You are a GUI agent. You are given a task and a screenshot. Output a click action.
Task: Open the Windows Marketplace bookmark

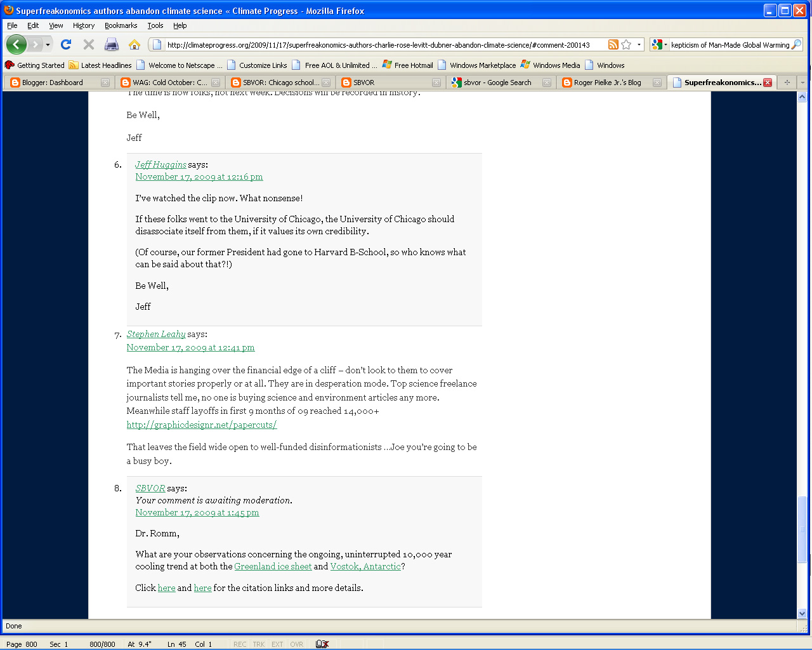477,65
